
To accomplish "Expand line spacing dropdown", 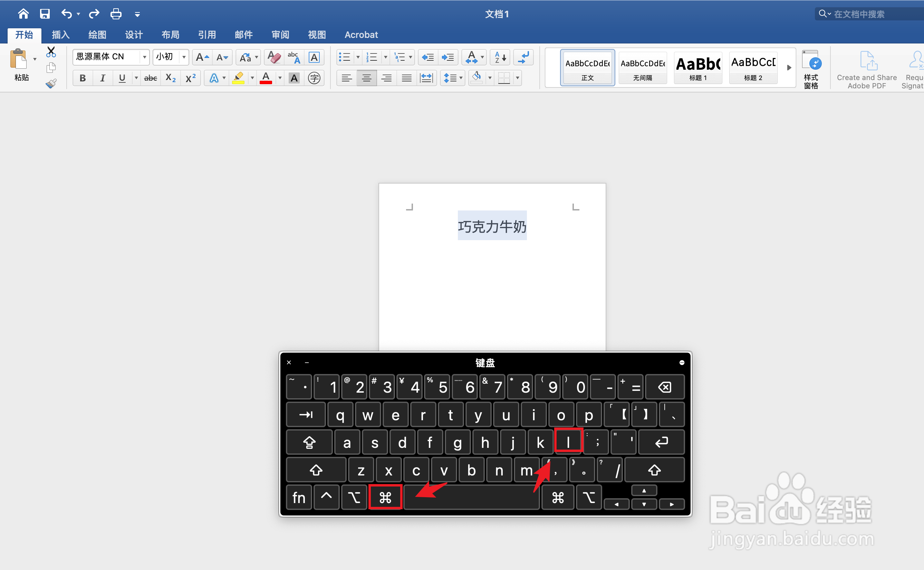I will 461,78.
